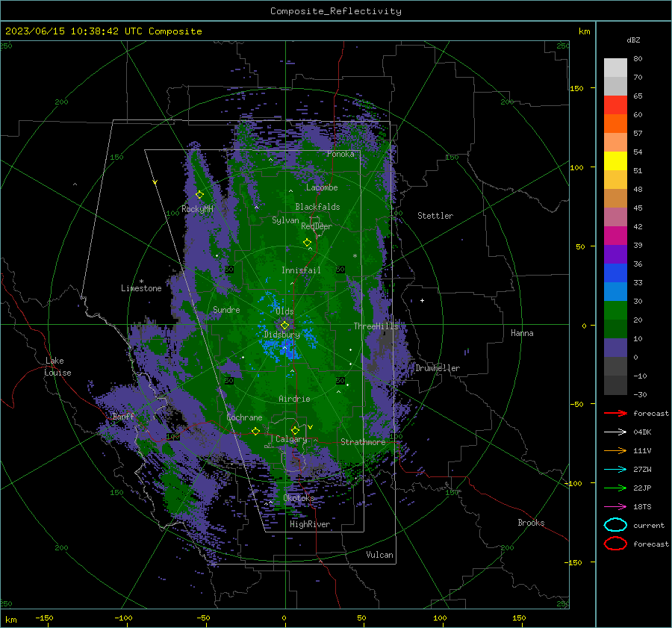
Task: Click the magenta 18TS arrow in legend
Action: click(x=615, y=507)
